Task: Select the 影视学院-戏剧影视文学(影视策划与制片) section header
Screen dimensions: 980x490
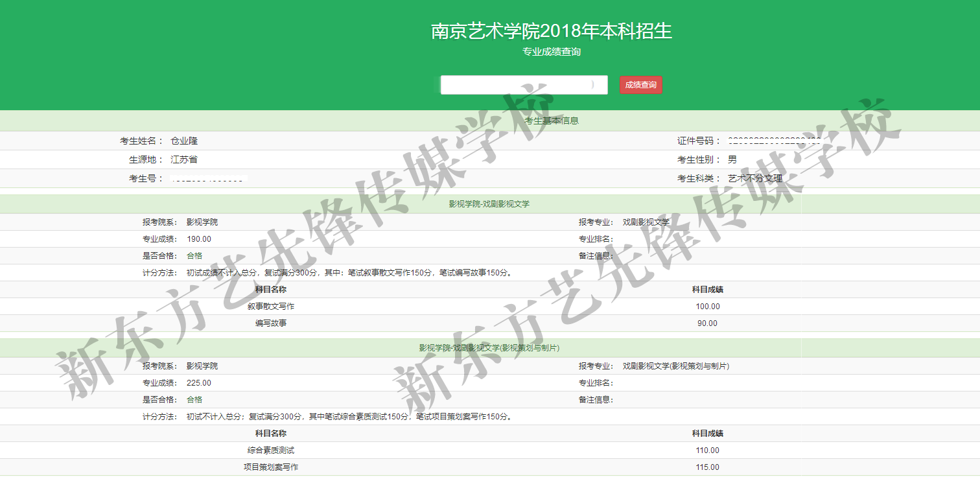Action: click(x=490, y=348)
